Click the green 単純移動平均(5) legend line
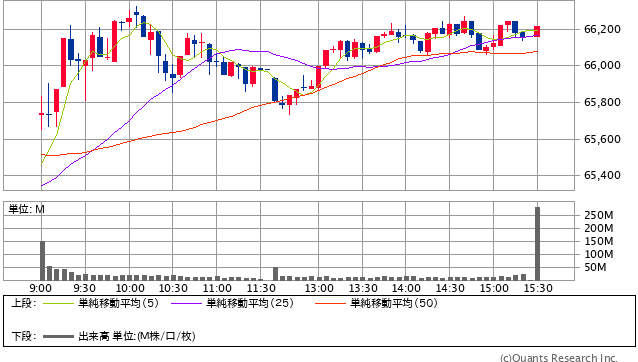The height and width of the screenshot is (362, 638). [58, 303]
